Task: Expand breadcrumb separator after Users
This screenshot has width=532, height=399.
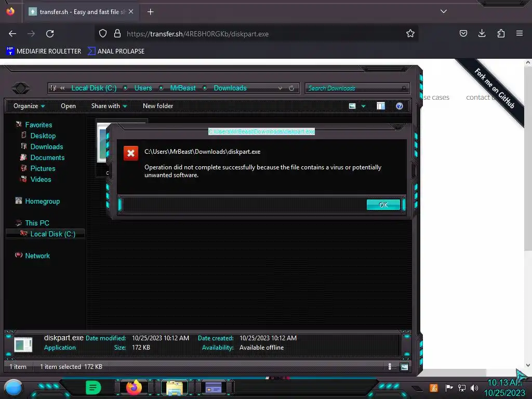Action: (x=161, y=88)
